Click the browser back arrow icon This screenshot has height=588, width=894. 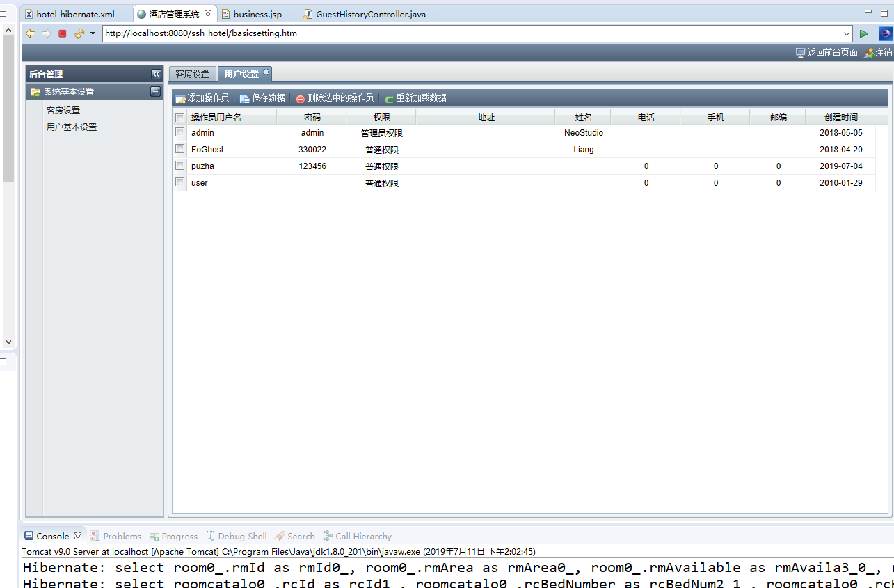pyautogui.click(x=31, y=33)
